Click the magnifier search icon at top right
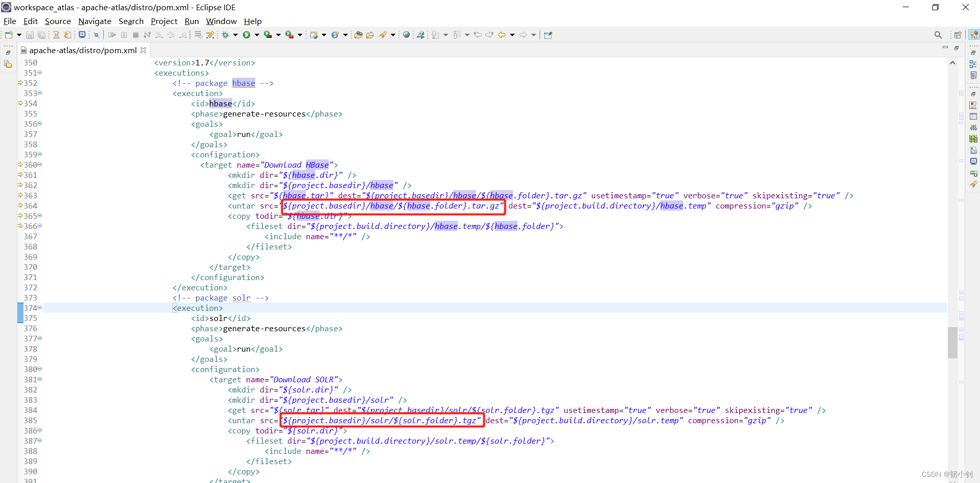Screen dimensions: 980x483 (x=938, y=35)
